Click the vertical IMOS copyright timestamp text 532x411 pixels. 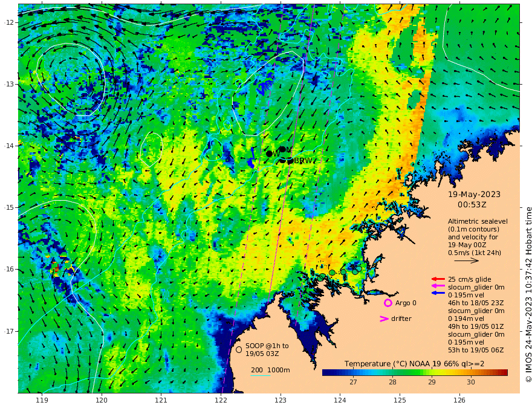[528, 295]
